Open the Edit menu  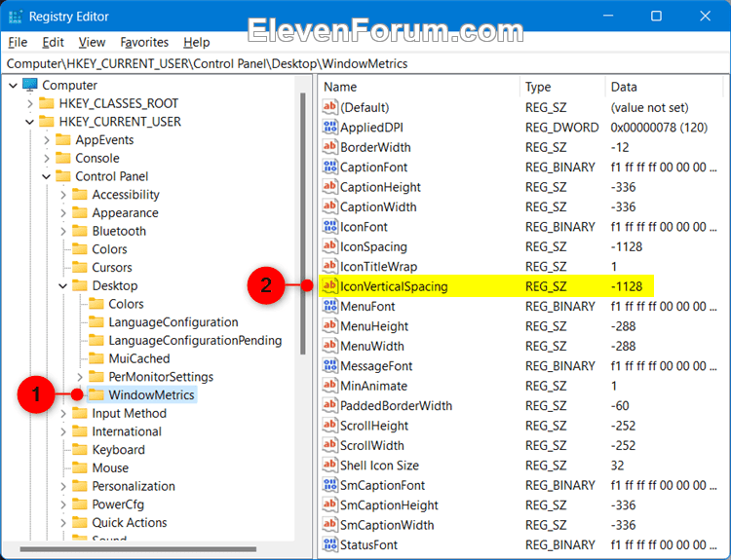pyautogui.click(x=53, y=43)
